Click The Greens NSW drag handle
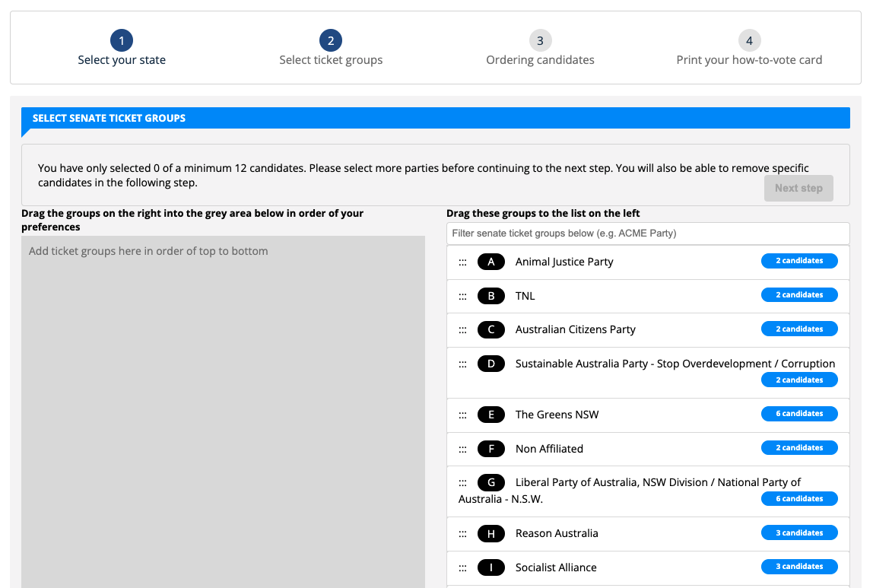Image resolution: width=873 pixels, height=588 pixels. 462,415
